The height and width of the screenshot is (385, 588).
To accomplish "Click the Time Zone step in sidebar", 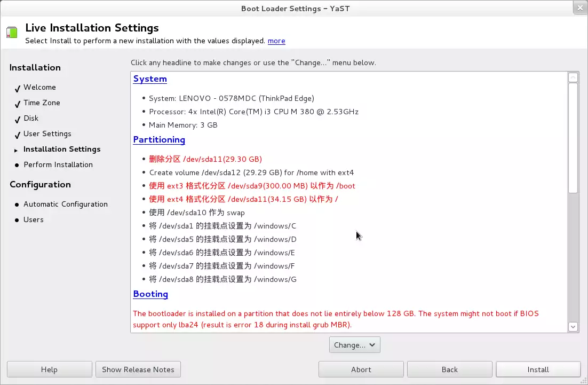I will pos(42,103).
